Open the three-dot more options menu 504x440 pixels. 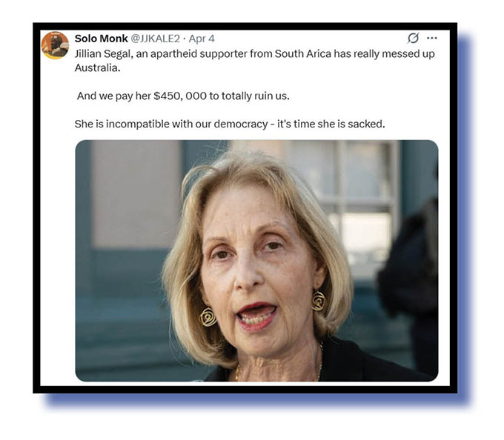coord(431,39)
